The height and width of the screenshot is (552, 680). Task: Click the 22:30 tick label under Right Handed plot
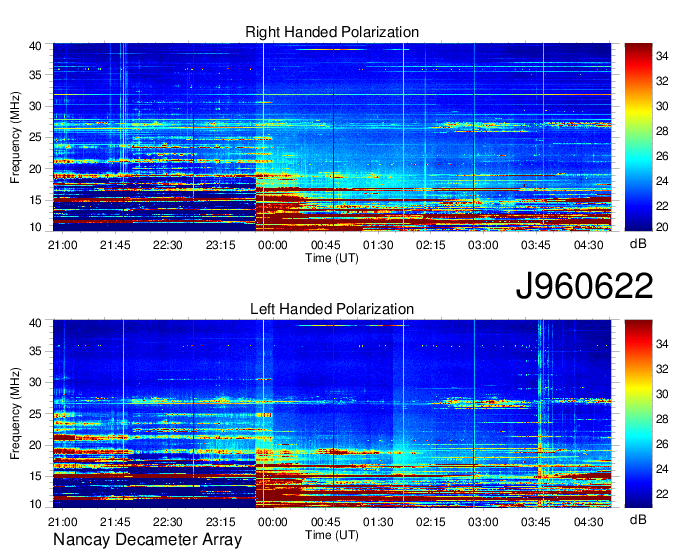pyautogui.click(x=167, y=245)
